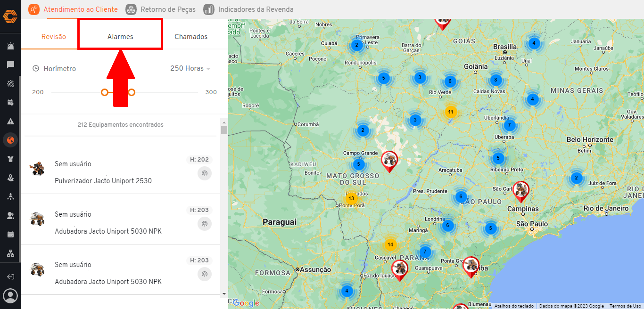Open the map pin location icon in the sidebar
644x309 pixels.
[10, 178]
